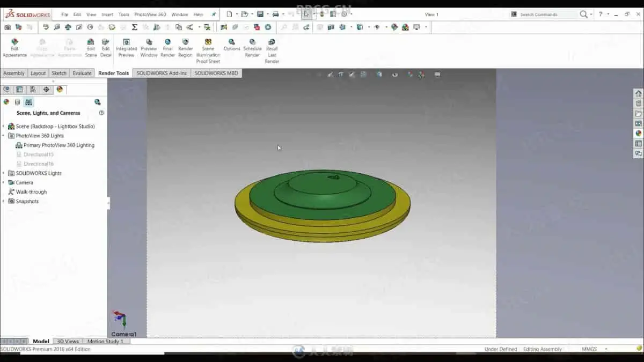The height and width of the screenshot is (362, 644).
Task: Click the Open document icon
Action: click(x=245, y=14)
